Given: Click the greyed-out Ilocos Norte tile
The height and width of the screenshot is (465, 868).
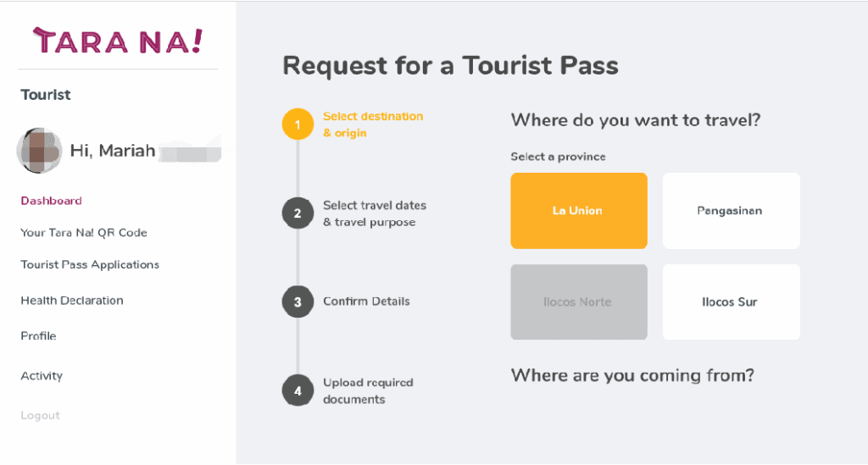Looking at the screenshot, I should click(578, 302).
